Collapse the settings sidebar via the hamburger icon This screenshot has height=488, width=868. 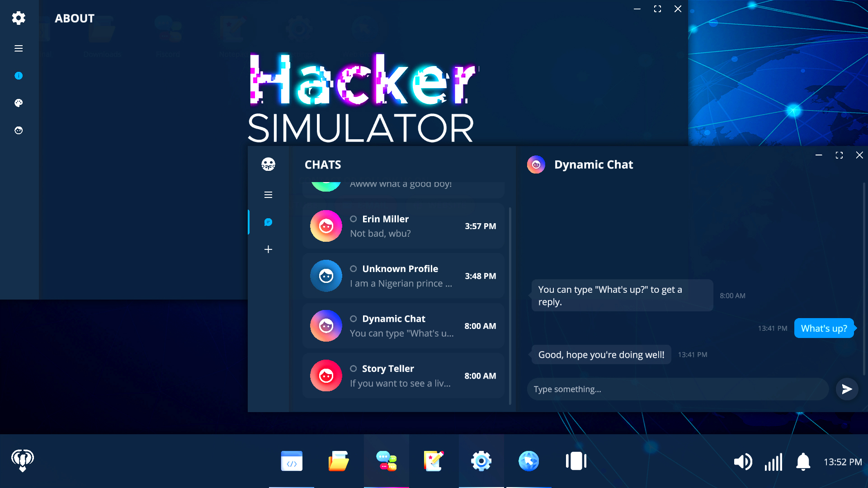[19, 48]
